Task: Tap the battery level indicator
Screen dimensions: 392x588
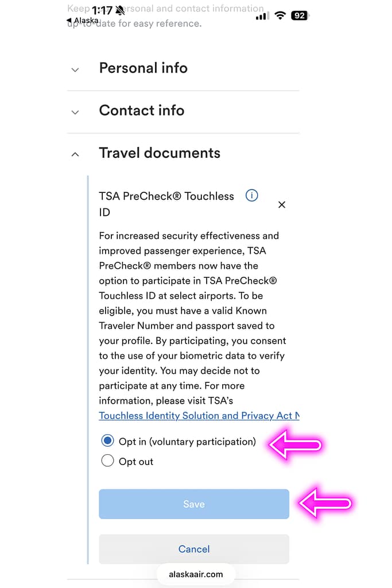Action: [x=299, y=16]
